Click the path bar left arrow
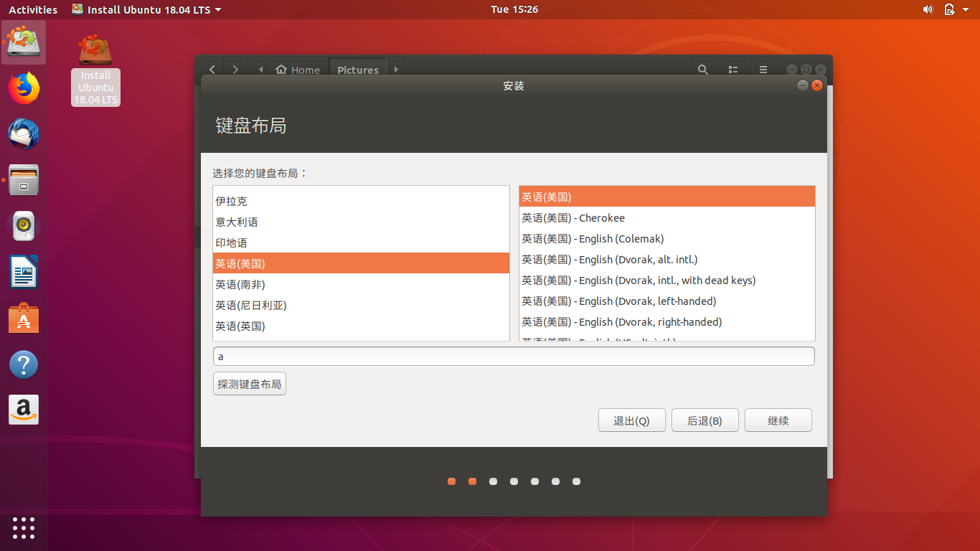This screenshot has height=551, width=980. (261, 70)
